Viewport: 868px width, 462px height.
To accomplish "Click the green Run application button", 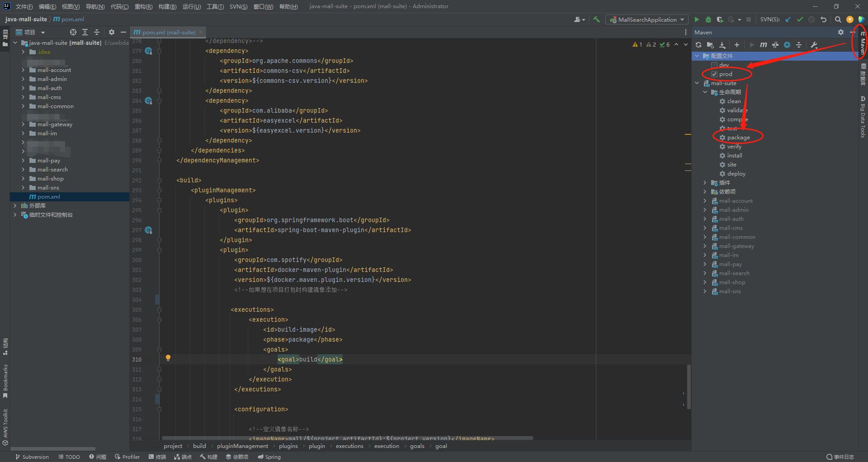I will pyautogui.click(x=697, y=19).
